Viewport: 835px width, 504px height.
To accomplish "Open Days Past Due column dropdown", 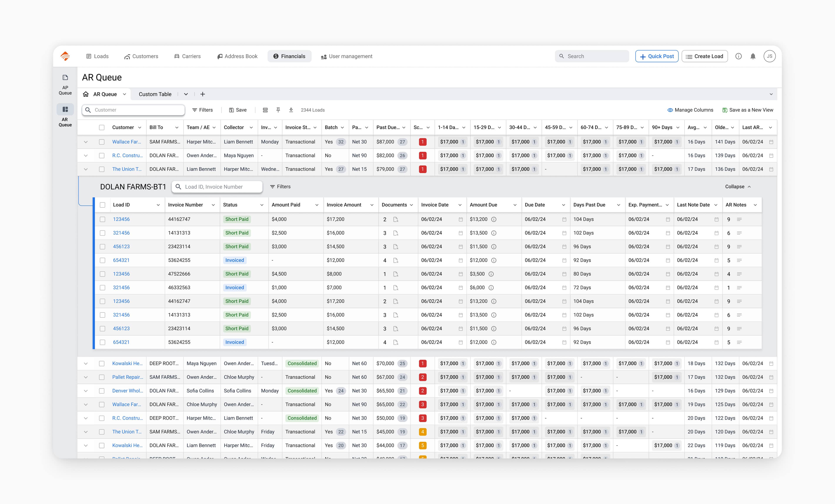I will [x=618, y=205].
